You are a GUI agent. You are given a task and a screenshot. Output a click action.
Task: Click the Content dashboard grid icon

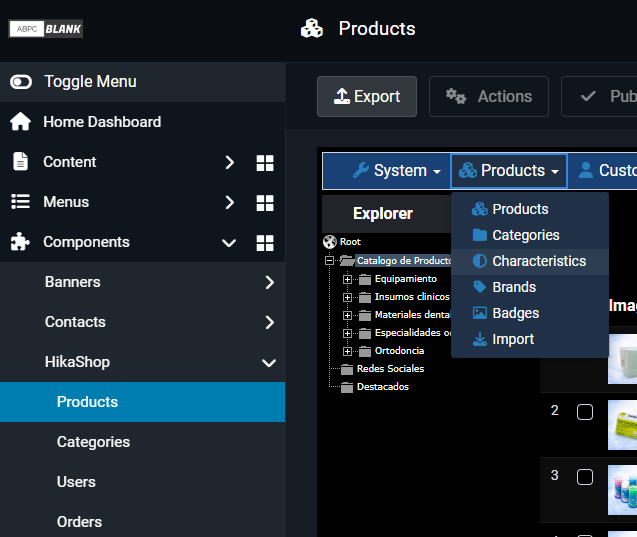[x=265, y=162]
